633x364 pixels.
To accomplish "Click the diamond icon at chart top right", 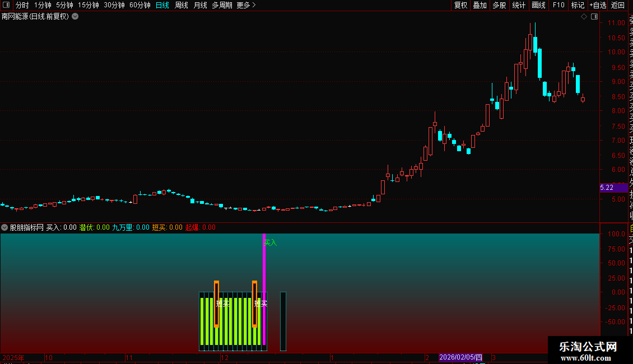I will click(584, 17).
